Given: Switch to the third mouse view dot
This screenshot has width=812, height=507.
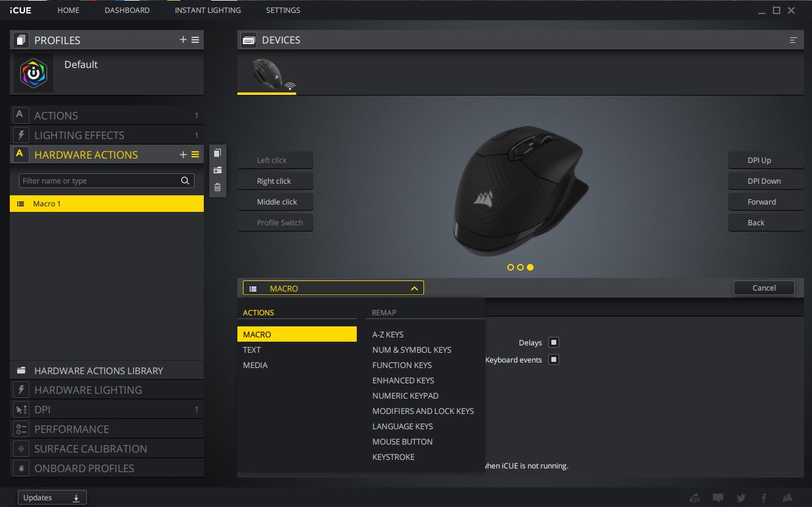Looking at the screenshot, I should pos(530,267).
